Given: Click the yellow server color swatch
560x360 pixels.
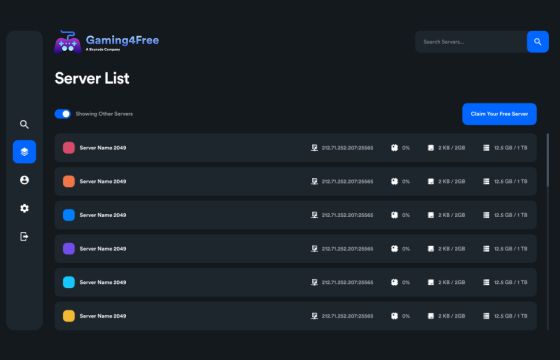Looking at the screenshot, I should tap(69, 316).
